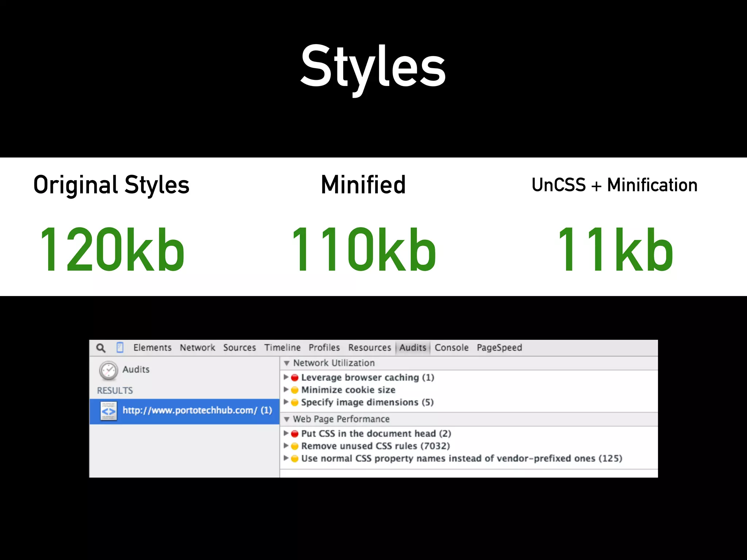Viewport: 747px width, 560px height.
Task: Click 'Use normal CSS property names' rule text
Action: click(462, 459)
